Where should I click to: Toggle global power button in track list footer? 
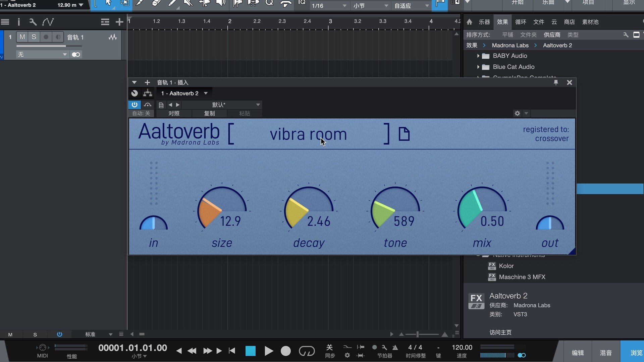(59, 334)
